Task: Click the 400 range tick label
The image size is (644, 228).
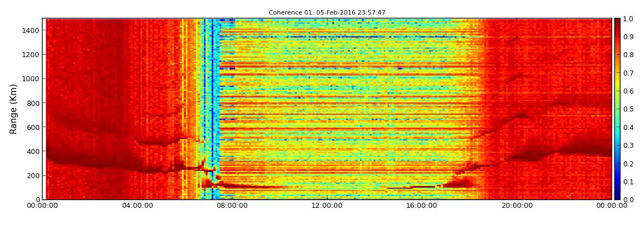Action: (x=33, y=152)
